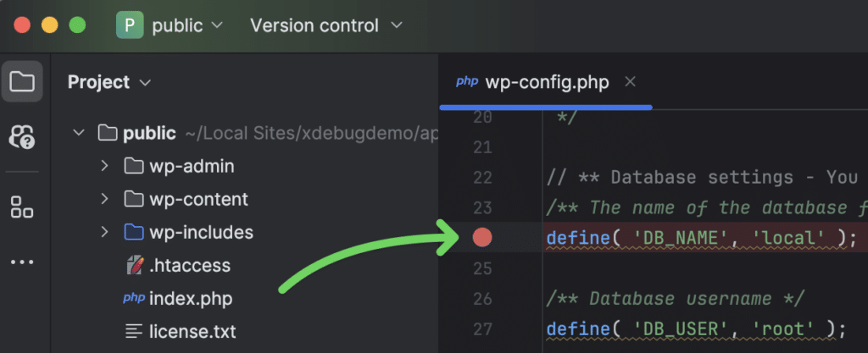Toggle a breakpoint at line 27

(482, 329)
